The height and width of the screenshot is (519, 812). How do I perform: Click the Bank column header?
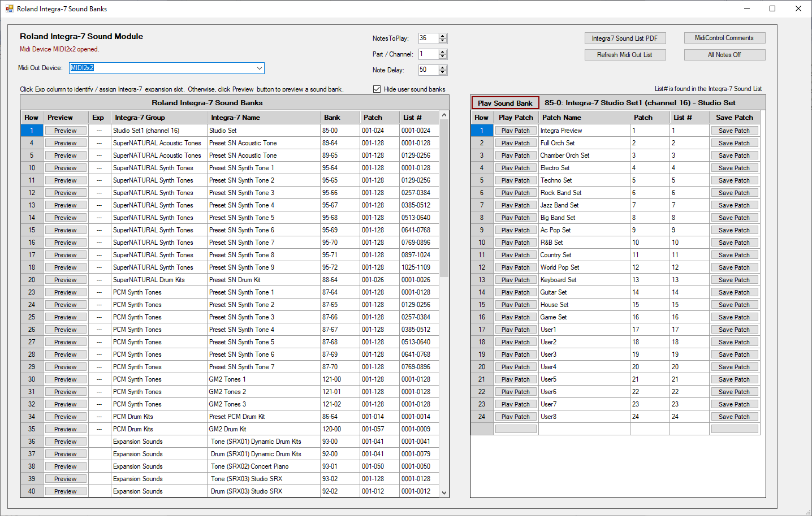click(340, 118)
